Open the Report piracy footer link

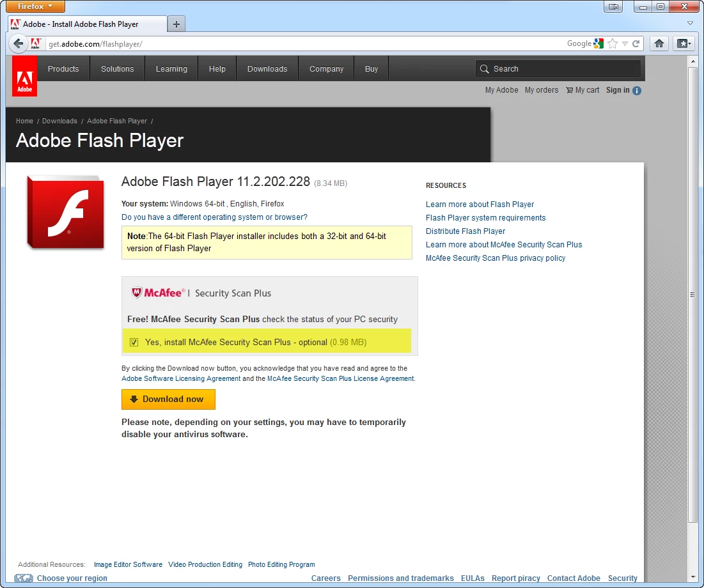[x=516, y=578]
